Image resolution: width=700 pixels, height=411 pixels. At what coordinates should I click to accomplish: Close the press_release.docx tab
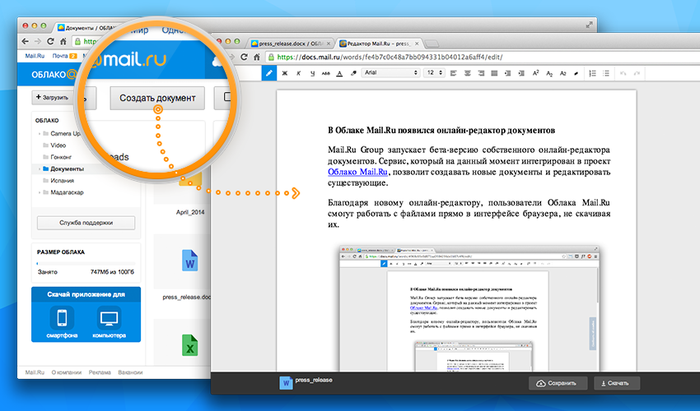[x=329, y=44]
